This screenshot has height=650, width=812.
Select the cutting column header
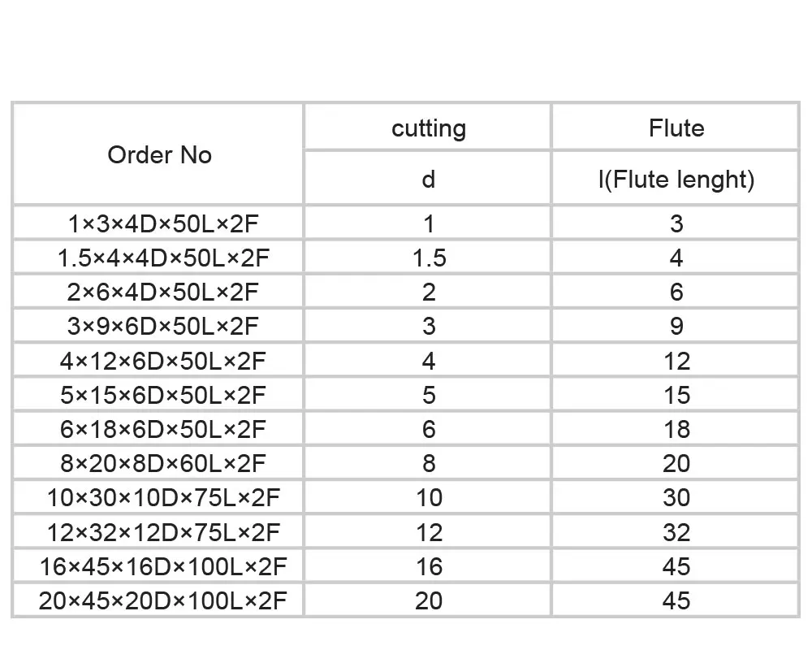coord(428,128)
